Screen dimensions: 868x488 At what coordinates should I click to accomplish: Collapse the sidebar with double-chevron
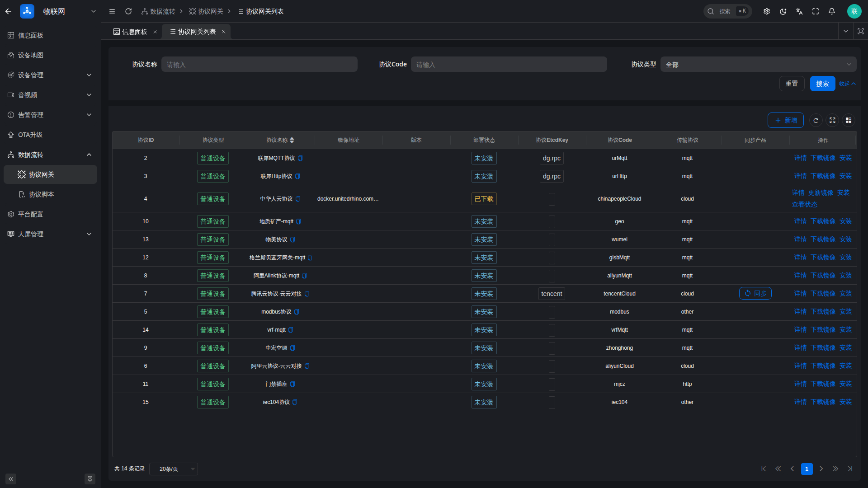(11, 479)
